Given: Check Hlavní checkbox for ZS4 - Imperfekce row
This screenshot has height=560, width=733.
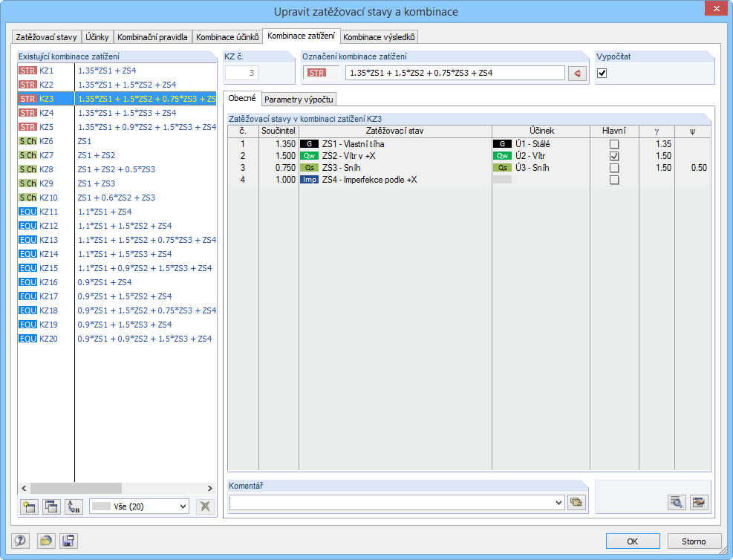Looking at the screenshot, I should coord(614,180).
